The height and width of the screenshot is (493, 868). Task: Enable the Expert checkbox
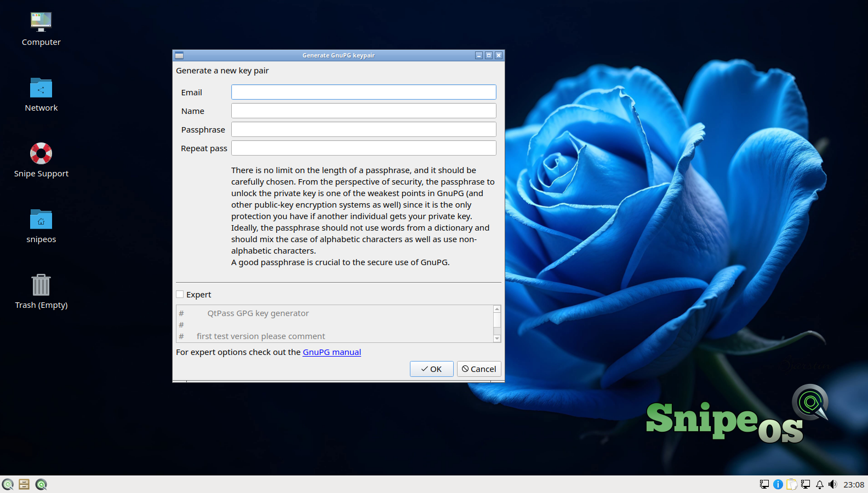(x=180, y=295)
